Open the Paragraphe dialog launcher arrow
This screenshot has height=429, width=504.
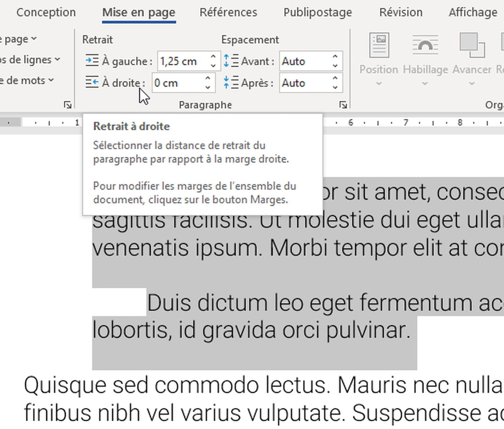point(343,105)
